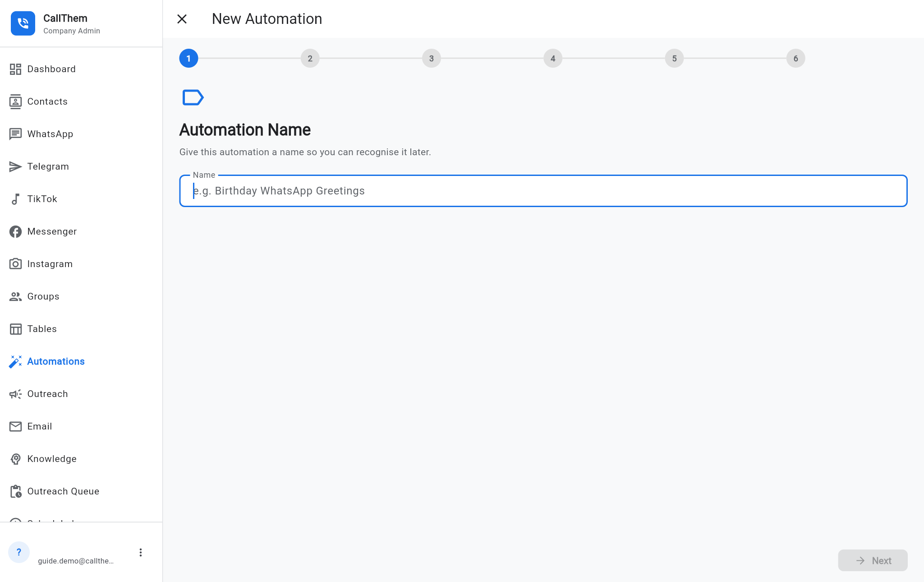Open WhatsApp from sidebar text
The image size is (924, 582).
pos(50,134)
